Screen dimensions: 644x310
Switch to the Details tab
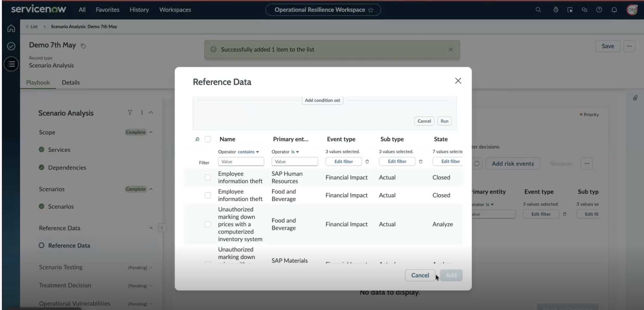(x=71, y=82)
